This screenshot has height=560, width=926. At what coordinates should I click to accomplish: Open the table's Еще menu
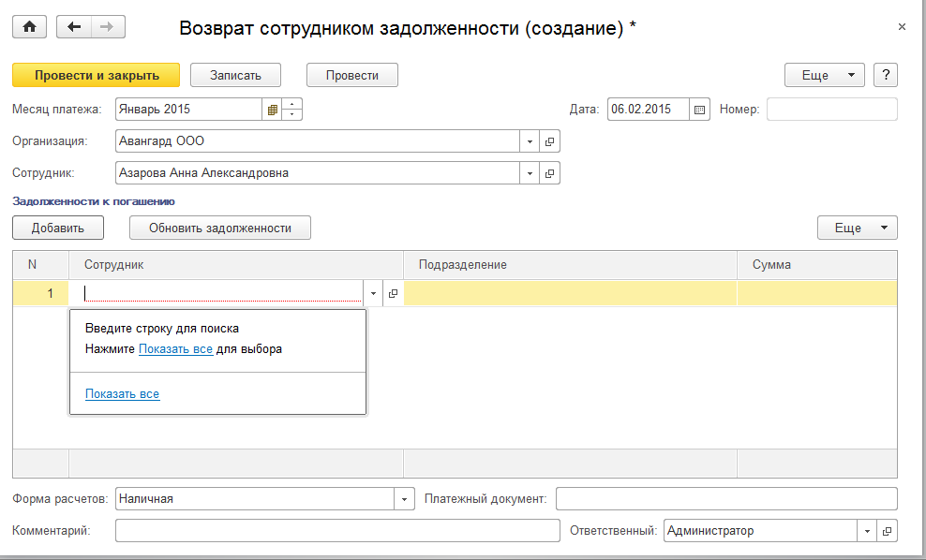(x=857, y=228)
